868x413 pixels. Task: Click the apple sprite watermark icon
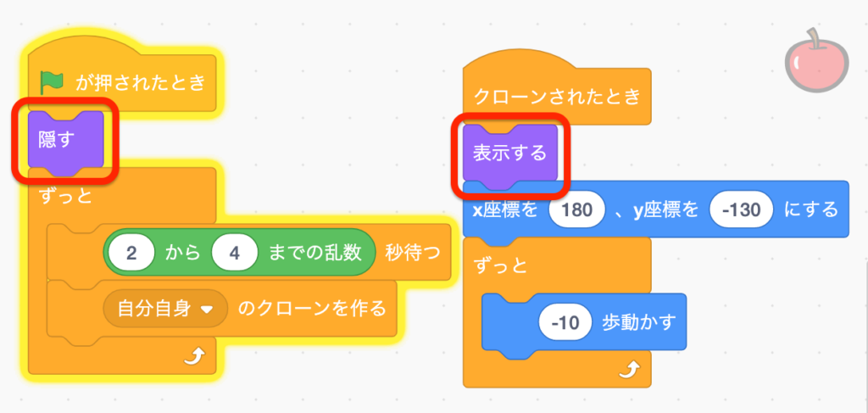pyautogui.click(x=817, y=59)
